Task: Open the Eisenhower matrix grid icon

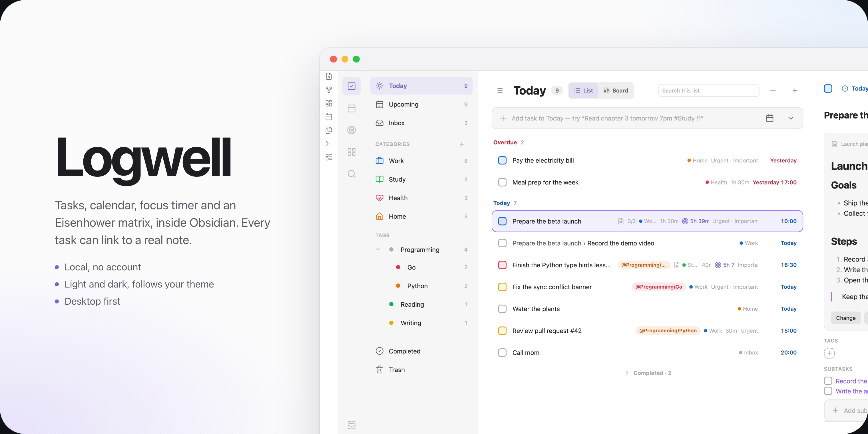Action: [x=351, y=152]
